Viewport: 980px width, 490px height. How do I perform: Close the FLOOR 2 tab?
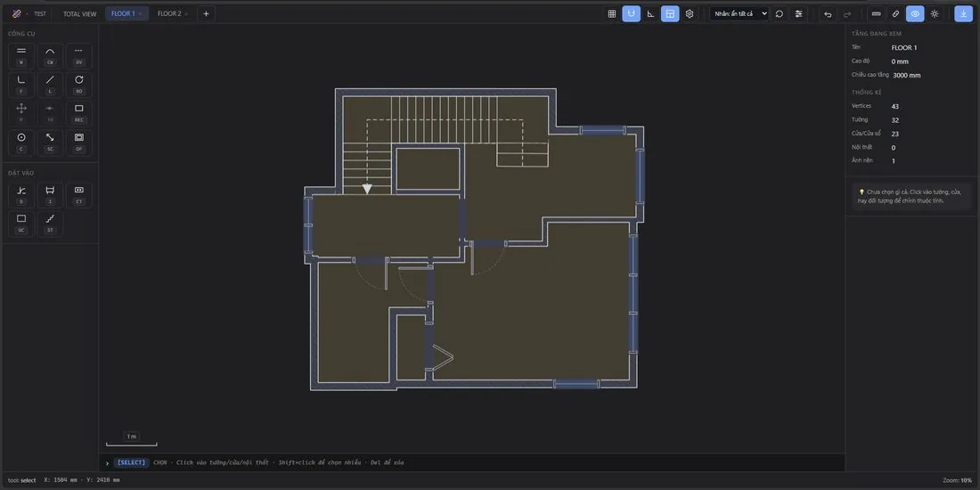tap(186, 13)
